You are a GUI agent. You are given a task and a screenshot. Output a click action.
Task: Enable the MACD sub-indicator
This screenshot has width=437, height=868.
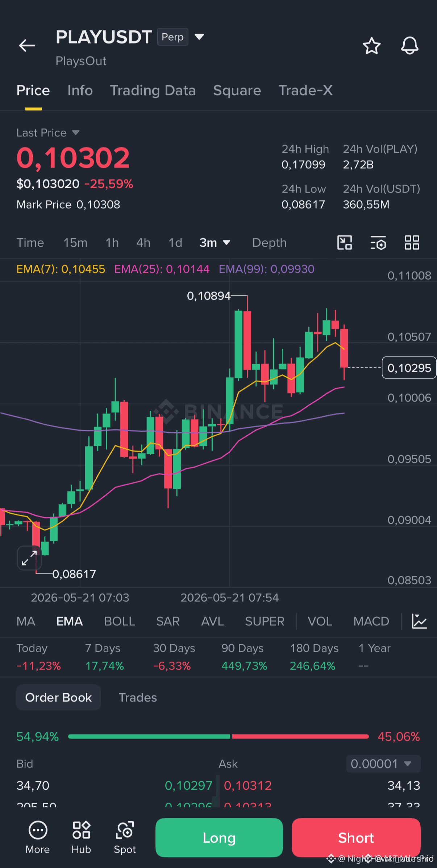371,621
